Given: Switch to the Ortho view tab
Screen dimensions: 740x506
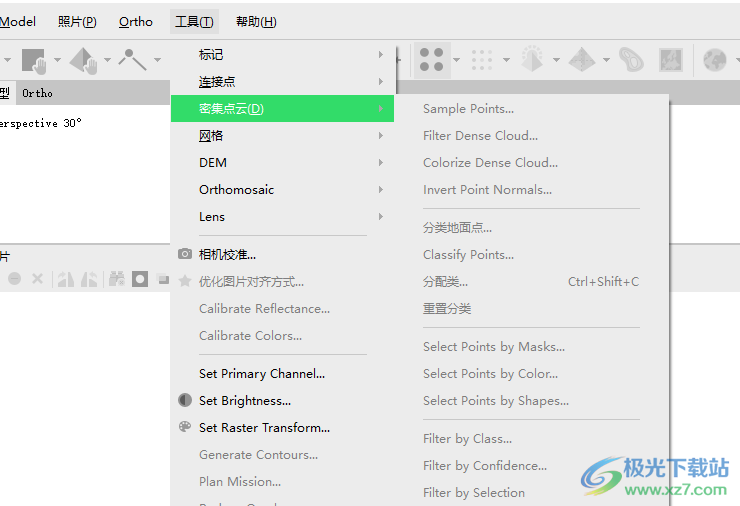Looking at the screenshot, I should (37, 93).
